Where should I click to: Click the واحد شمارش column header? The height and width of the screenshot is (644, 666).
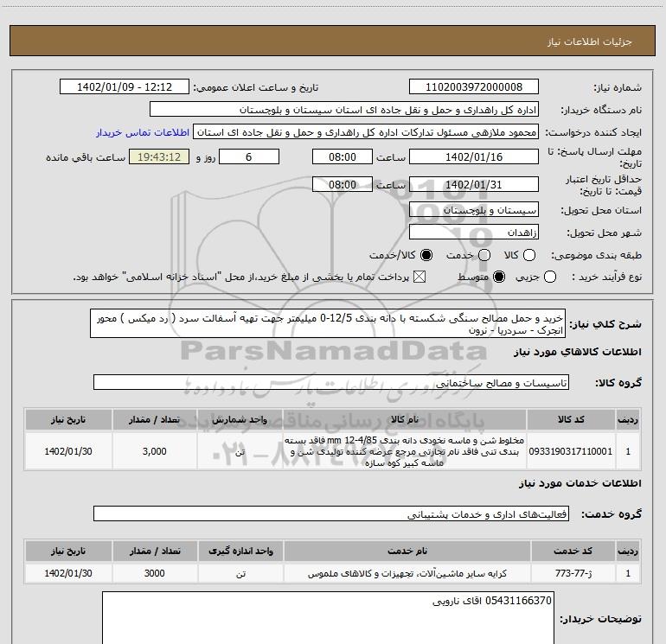(x=240, y=419)
